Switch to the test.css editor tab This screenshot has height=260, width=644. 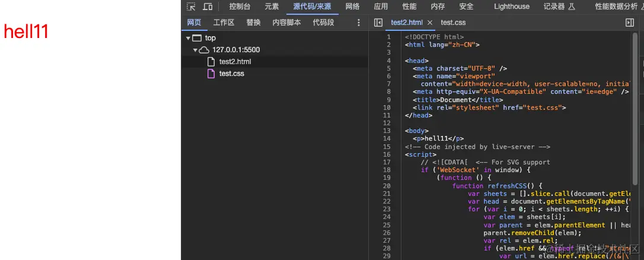pyautogui.click(x=453, y=23)
